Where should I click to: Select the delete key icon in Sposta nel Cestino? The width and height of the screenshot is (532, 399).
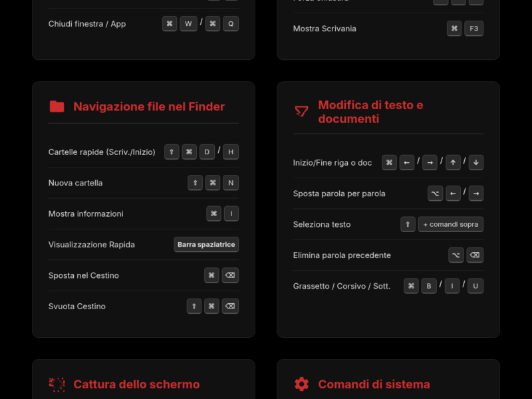tap(230, 275)
